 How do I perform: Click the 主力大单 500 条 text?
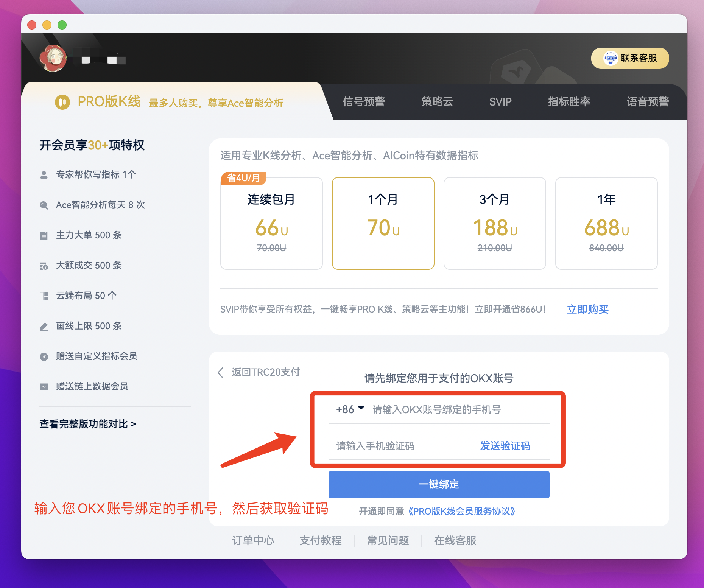point(89,235)
